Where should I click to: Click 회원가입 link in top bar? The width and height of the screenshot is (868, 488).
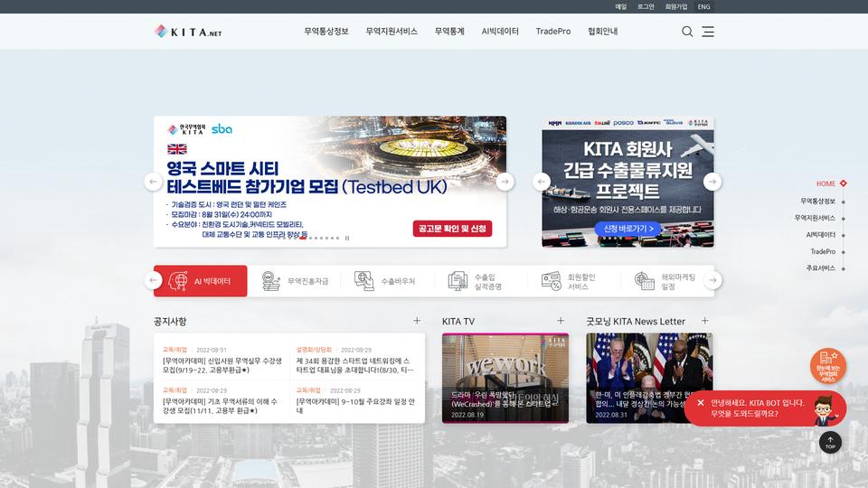(x=676, y=6)
